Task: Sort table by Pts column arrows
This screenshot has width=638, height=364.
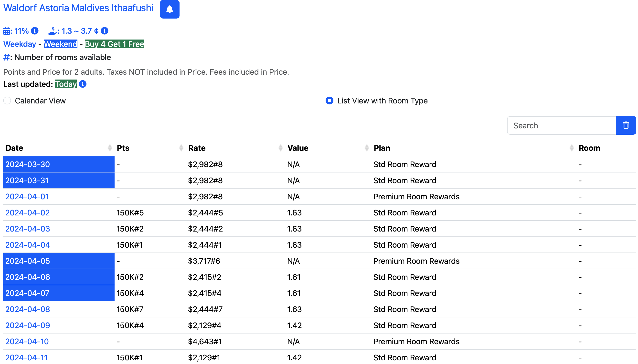Action: click(x=181, y=148)
